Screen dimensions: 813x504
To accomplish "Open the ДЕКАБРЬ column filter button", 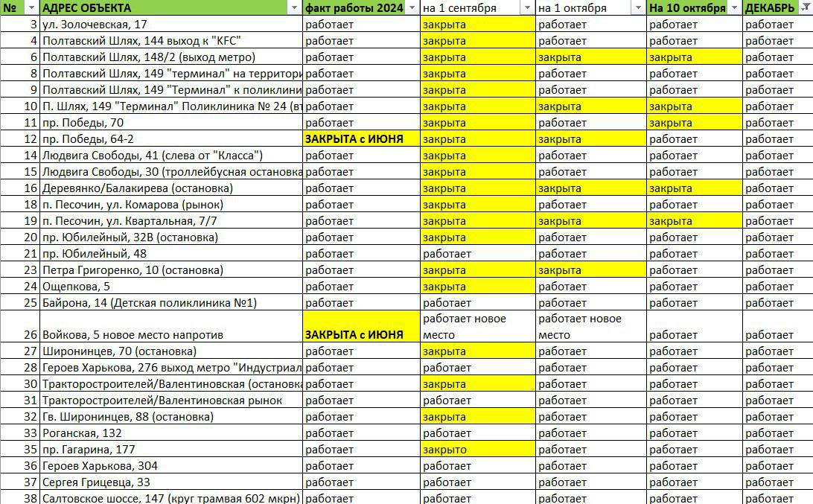I will pyautogui.click(x=806, y=8).
